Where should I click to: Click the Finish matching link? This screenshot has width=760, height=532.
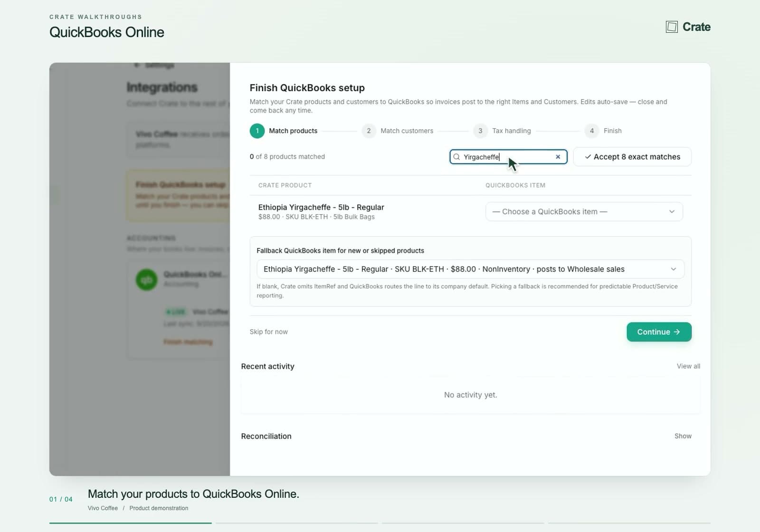point(188,342)
